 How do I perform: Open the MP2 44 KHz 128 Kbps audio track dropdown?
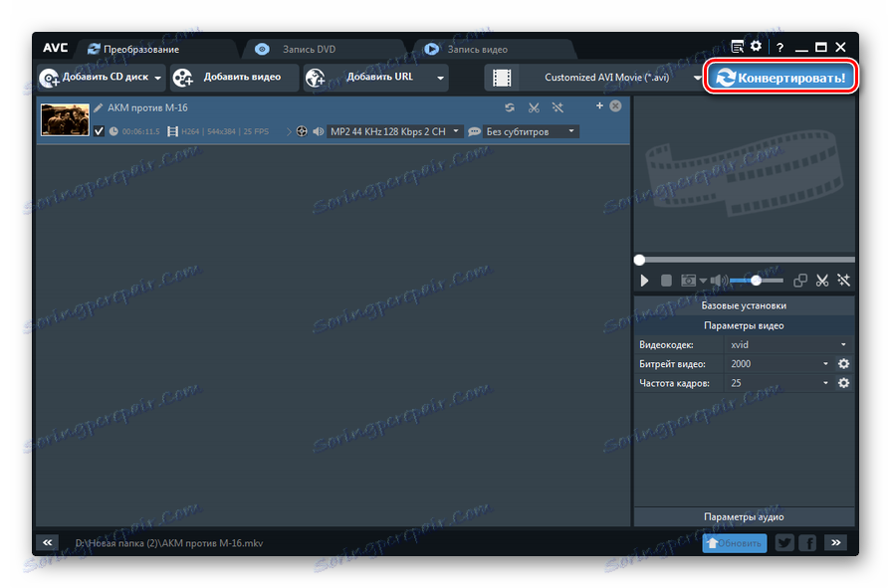tap(395, 131)
